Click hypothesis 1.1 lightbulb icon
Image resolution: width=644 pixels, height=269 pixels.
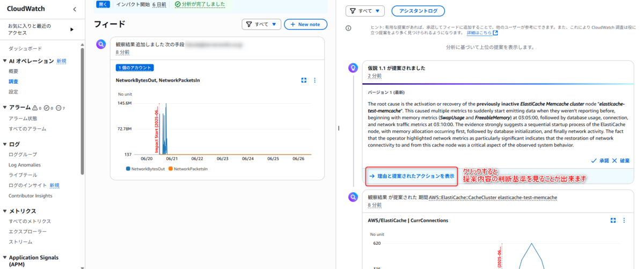[353, 68]
